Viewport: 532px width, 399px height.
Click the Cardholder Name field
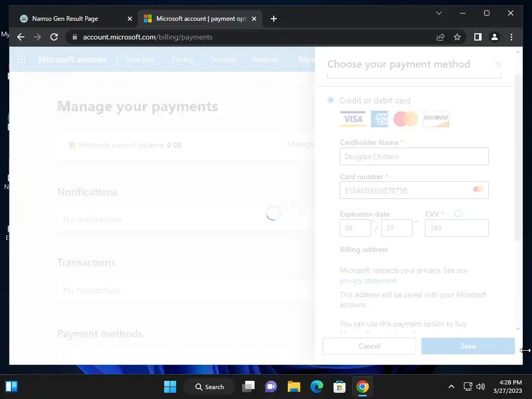point(414,156)
